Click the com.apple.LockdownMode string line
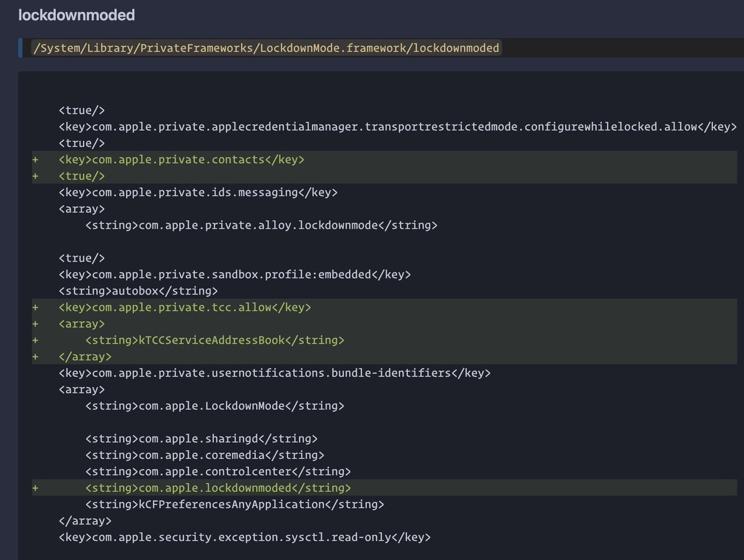The height and width of the screenshot is (560, 744). tap(215, 406)
